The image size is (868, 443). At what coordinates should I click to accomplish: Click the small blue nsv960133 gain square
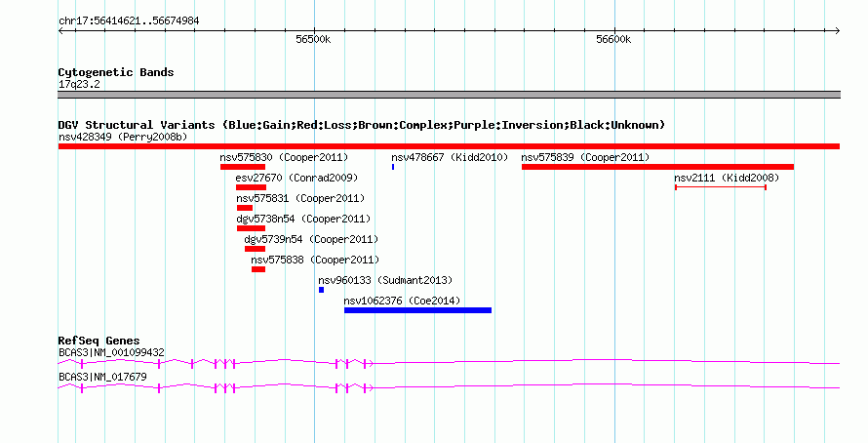click(x=321, y=290)
